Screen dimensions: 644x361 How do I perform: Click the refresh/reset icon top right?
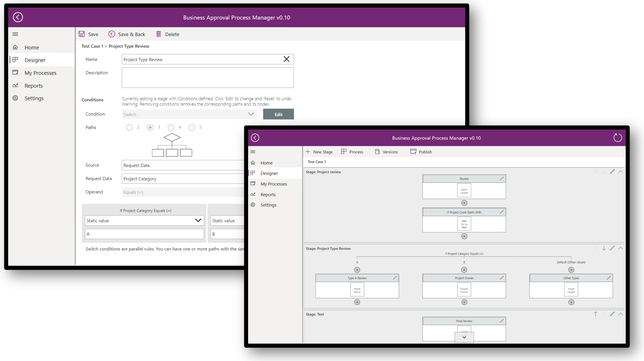pos(618,138)
